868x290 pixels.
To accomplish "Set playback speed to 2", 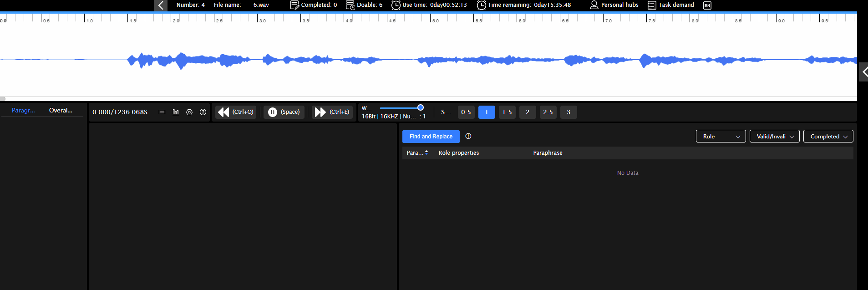I will [528, 112].
